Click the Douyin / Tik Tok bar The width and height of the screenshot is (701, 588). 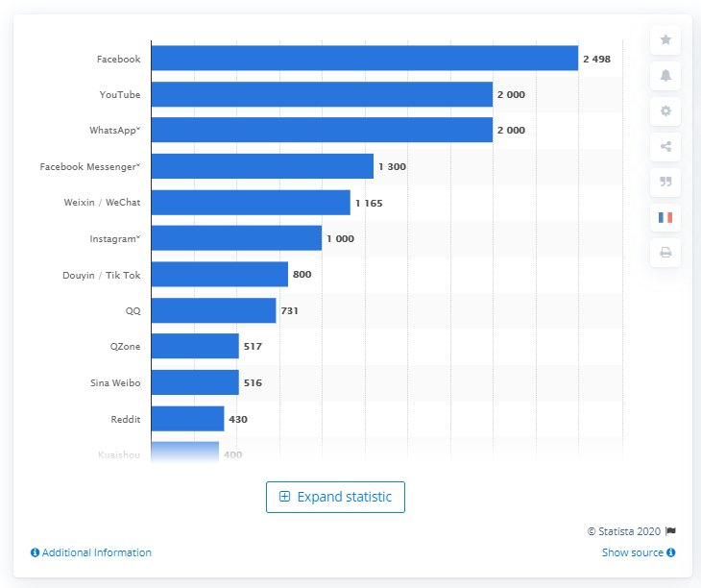[220, 274]
